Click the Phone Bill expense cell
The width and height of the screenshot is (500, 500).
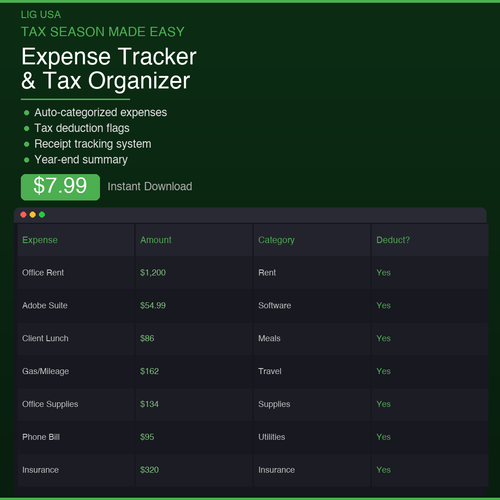(76, 437)
